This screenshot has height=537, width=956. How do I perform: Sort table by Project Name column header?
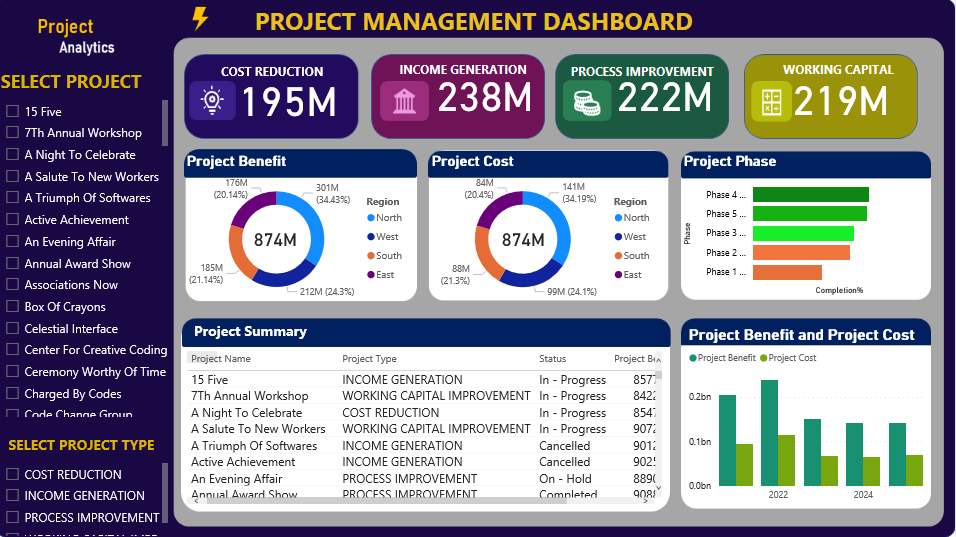(x=221, y=358)
